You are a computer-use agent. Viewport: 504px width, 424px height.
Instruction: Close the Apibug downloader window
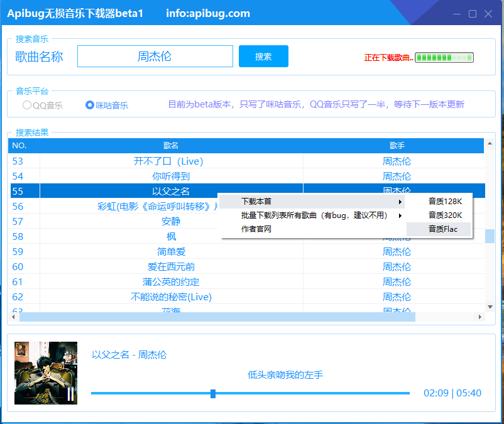(488, 13)
